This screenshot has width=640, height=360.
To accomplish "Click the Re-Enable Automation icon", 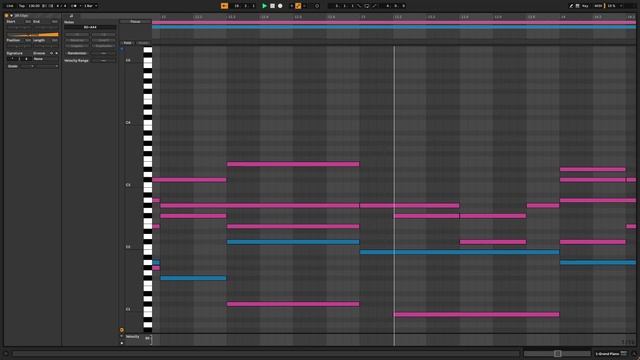I will [x=304, y=6].
